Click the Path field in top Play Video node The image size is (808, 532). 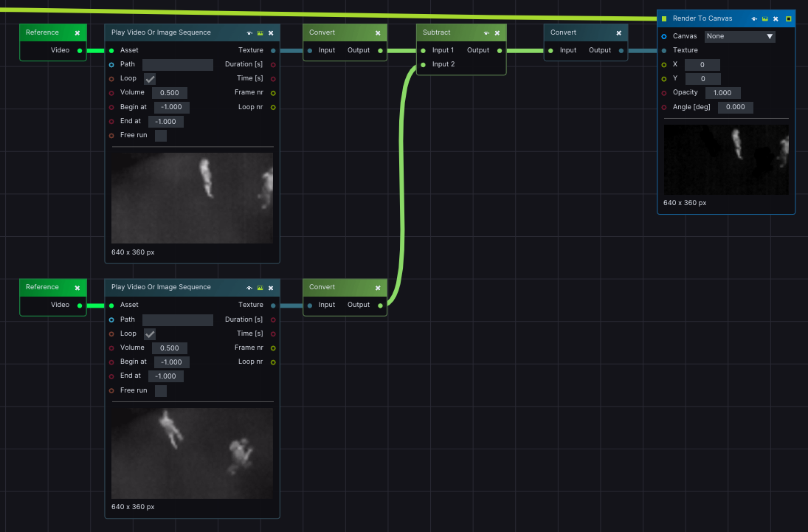coord(177,65)
